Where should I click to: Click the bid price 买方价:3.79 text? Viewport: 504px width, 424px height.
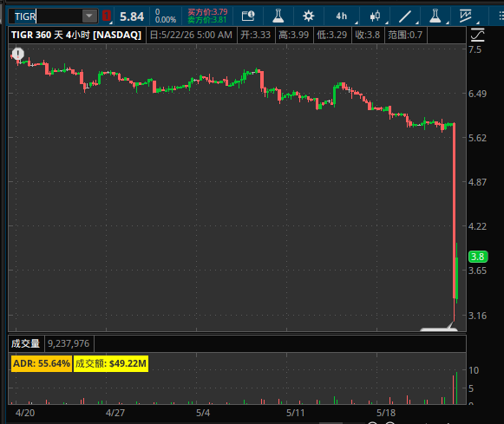(x=207, y=12)
